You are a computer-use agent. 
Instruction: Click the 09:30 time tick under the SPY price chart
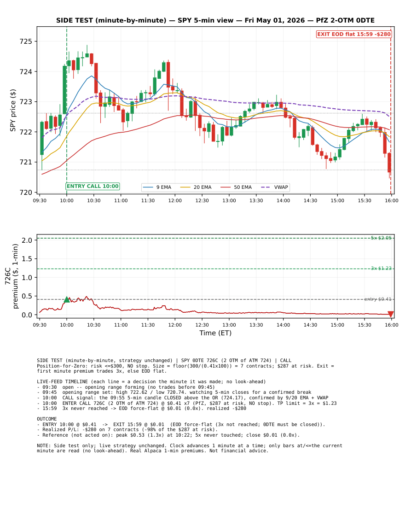pyautogui.click(x=40, y=200)
